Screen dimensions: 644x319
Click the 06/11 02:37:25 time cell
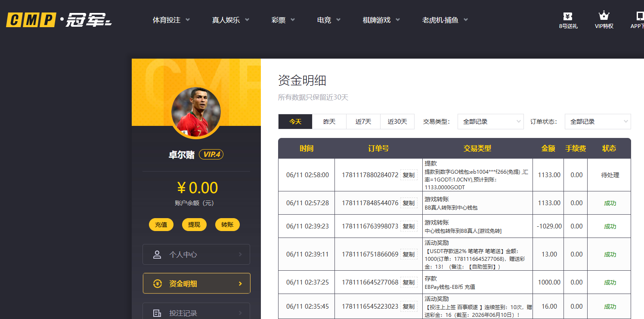click(x=307, y=282)
